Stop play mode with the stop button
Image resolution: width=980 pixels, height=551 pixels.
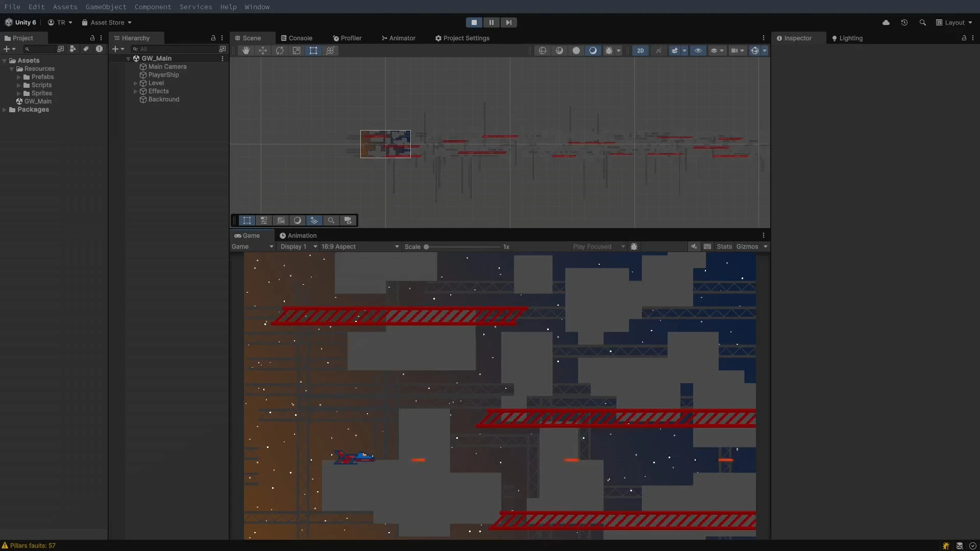coord(474,22)
